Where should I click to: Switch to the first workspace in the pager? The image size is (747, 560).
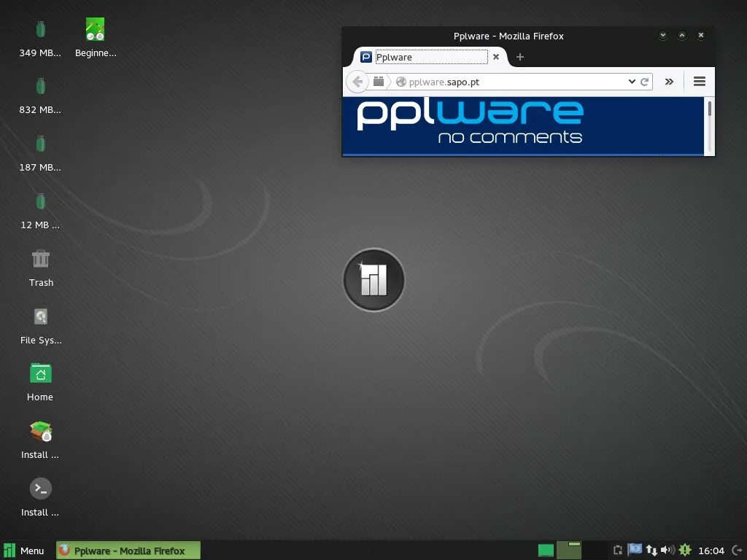pos(569,551)
